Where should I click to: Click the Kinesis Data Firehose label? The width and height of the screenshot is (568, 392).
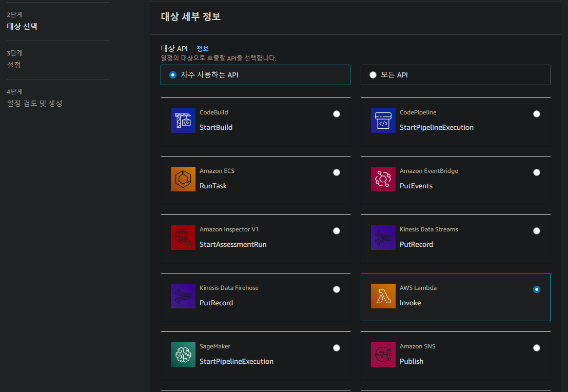pos(229,288)
